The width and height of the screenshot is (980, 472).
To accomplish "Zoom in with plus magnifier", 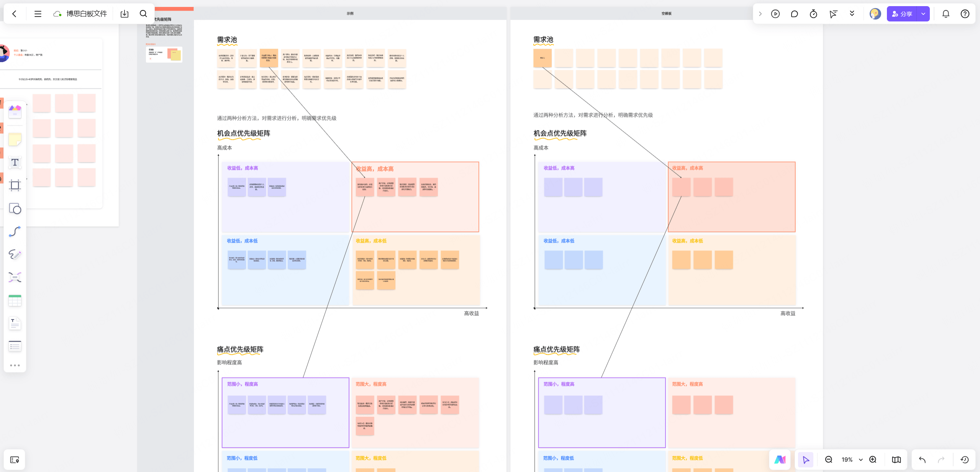I will click(x=873, y=460).
